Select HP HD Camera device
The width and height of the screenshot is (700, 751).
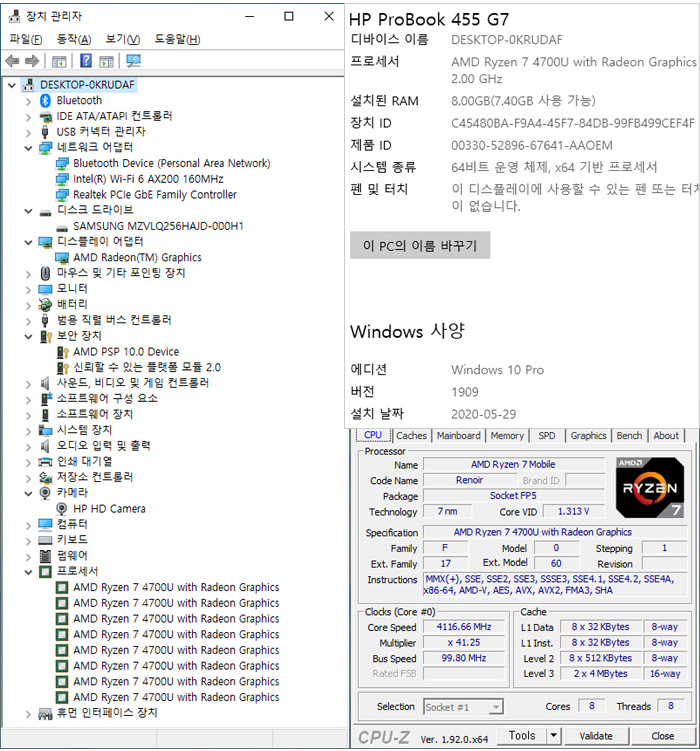(x=109, y=509)
